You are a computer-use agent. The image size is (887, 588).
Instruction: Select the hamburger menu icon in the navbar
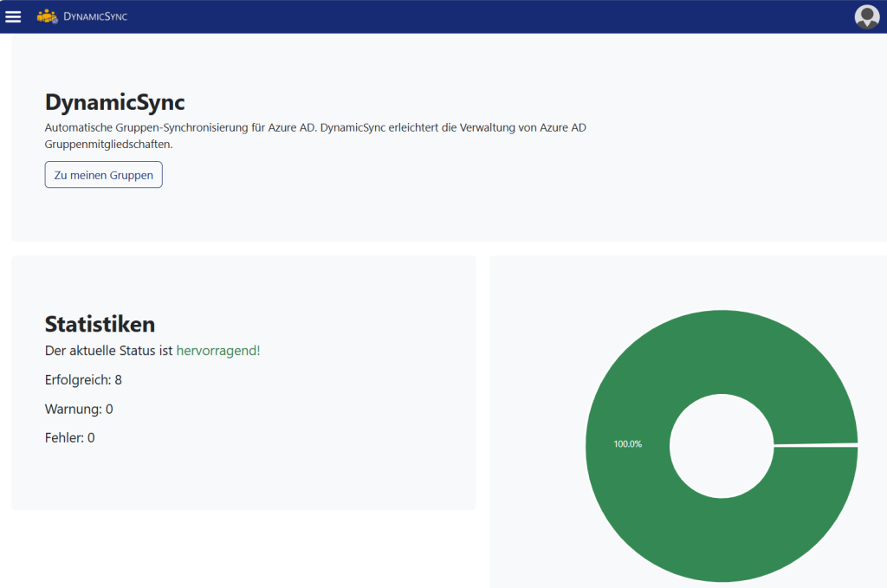pos(13,16)
